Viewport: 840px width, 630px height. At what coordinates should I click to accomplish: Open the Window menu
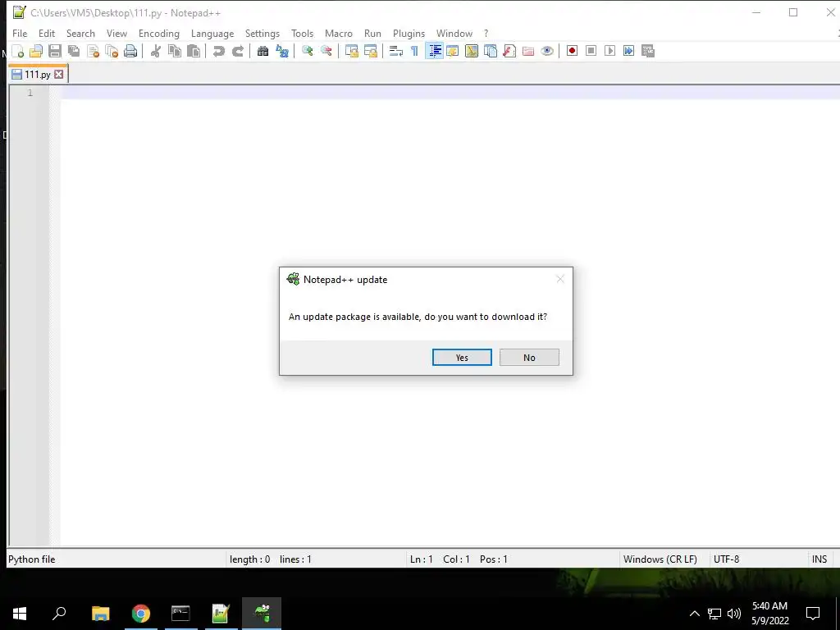click(x=454, y=33)
